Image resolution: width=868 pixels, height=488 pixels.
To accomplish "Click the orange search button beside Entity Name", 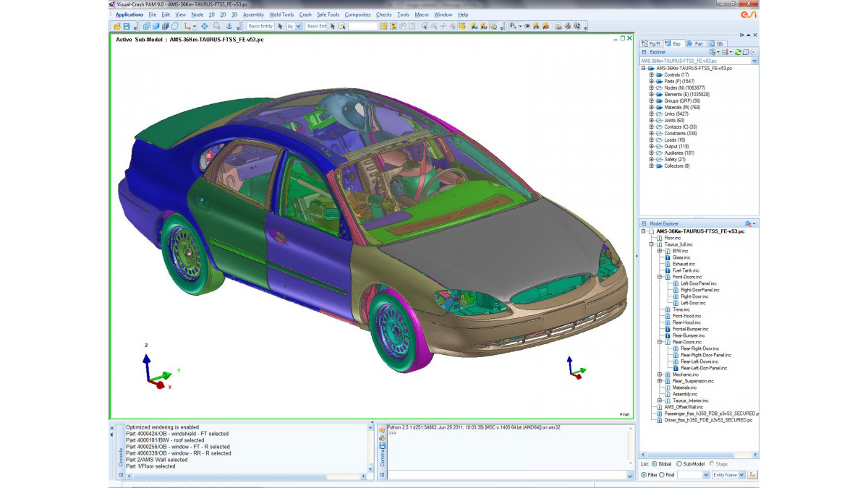I will click(x=752, y=475).
